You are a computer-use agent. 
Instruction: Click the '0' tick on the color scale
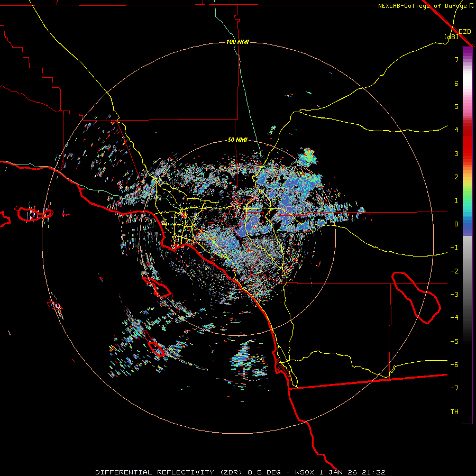click(456, 224)
